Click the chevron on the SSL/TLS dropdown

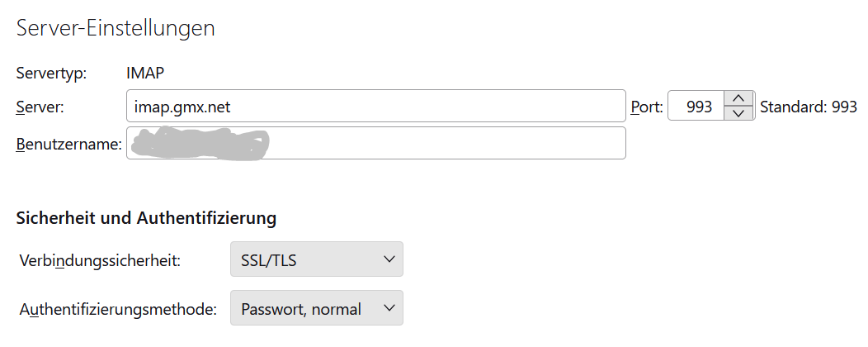[x=389, y=260]
